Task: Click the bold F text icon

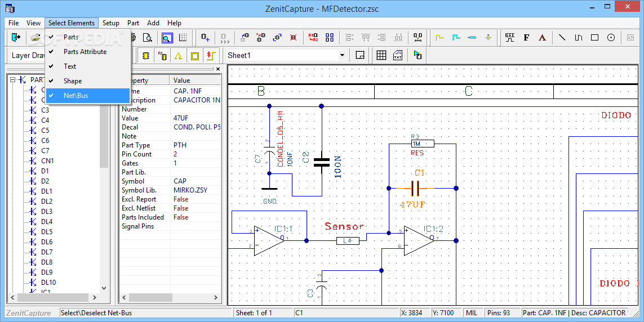Action: click(x=526, y=38)
